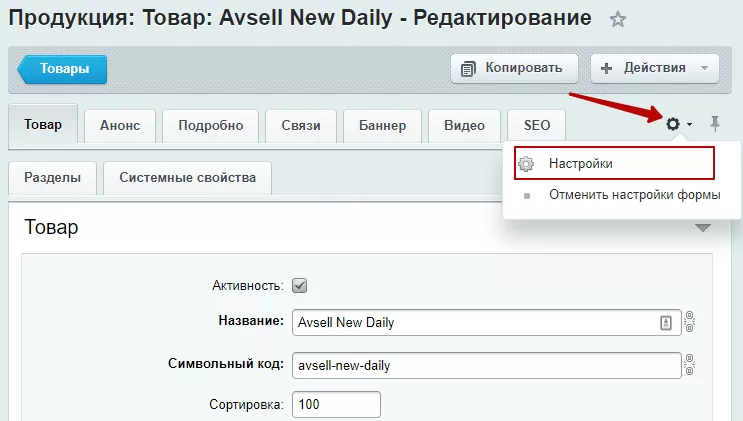Pin the tab panel with pushpin icon
The image size is (743, 421).
click(715, 124)
